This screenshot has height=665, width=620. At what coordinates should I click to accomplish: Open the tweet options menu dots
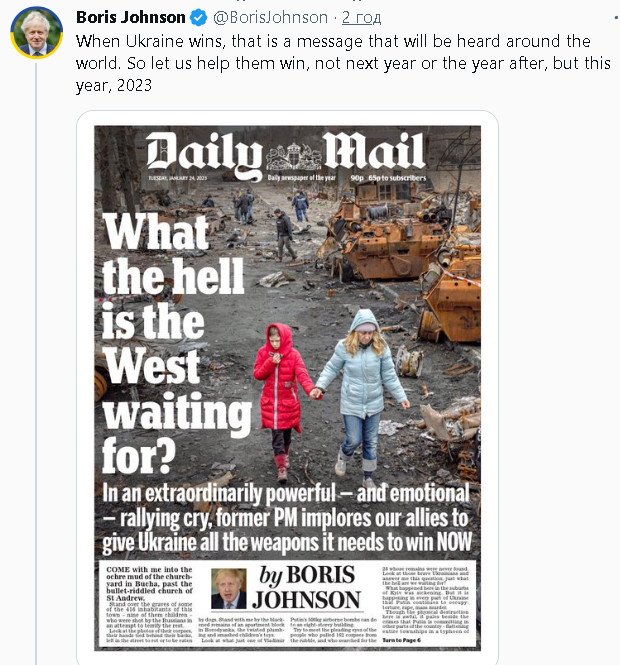point(616,18)
